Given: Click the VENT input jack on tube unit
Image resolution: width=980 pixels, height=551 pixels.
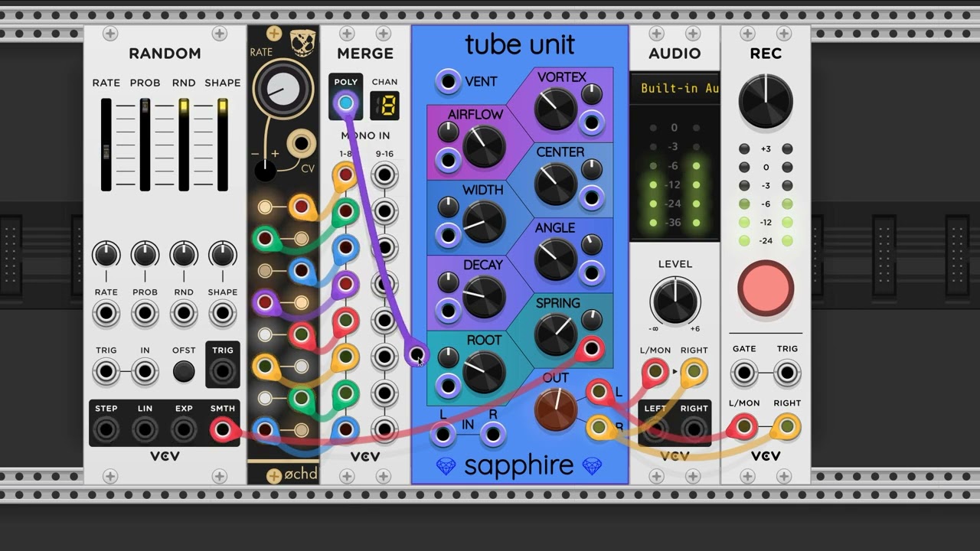Looking at the screenshot, I should (x=448, y=81).
